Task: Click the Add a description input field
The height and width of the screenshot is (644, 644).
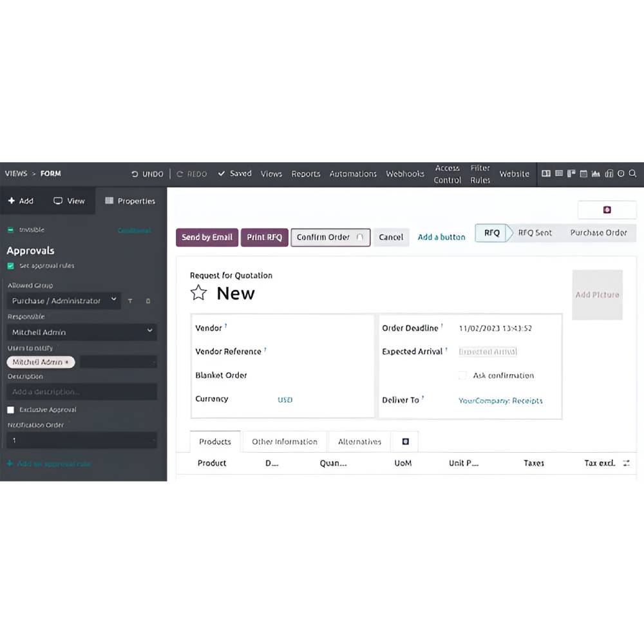Action: pos(82,392)
